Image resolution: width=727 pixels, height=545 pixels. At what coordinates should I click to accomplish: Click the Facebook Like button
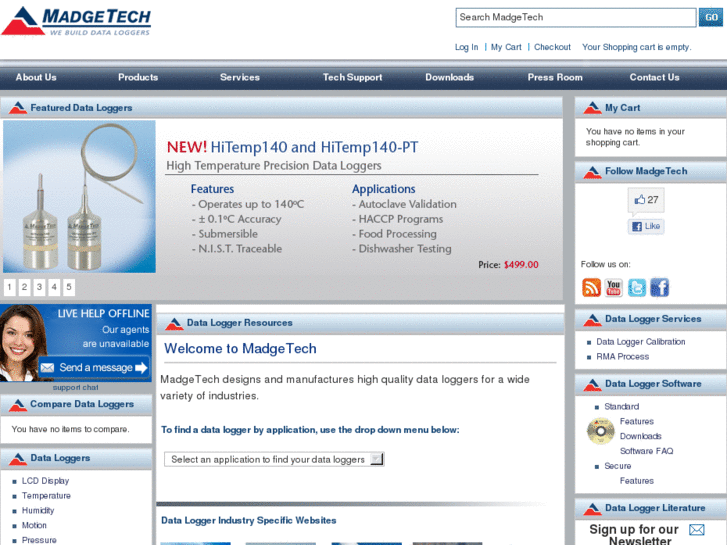click(646, 226)
